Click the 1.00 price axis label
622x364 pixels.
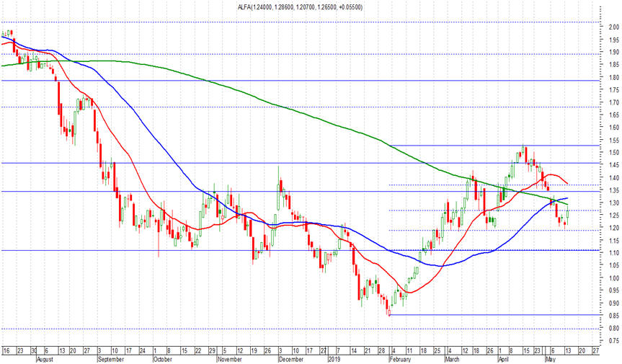tap(614, 278)
